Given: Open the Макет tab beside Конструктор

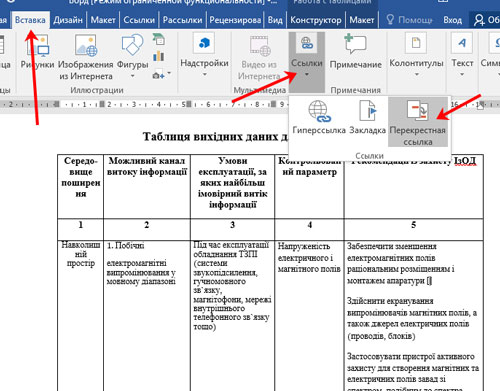Looking at the screenshot, I should 362,20.
